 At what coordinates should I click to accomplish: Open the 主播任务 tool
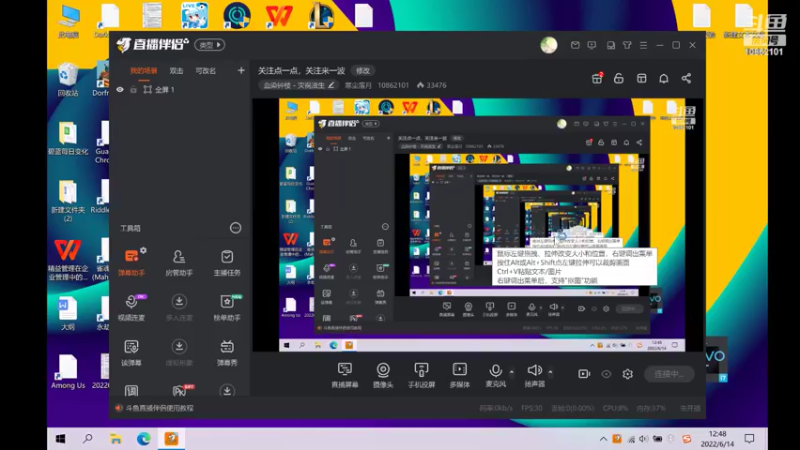227,262
